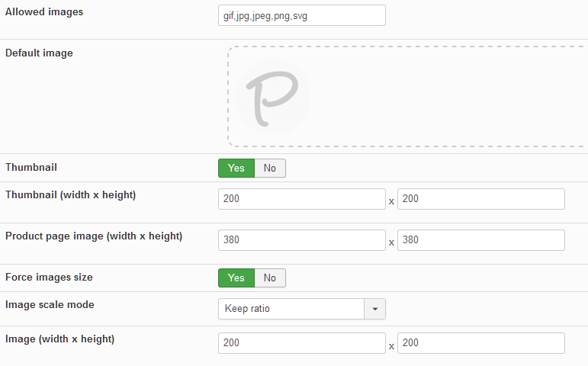
Task: Click the Product page image label
Action: point(94,236)
